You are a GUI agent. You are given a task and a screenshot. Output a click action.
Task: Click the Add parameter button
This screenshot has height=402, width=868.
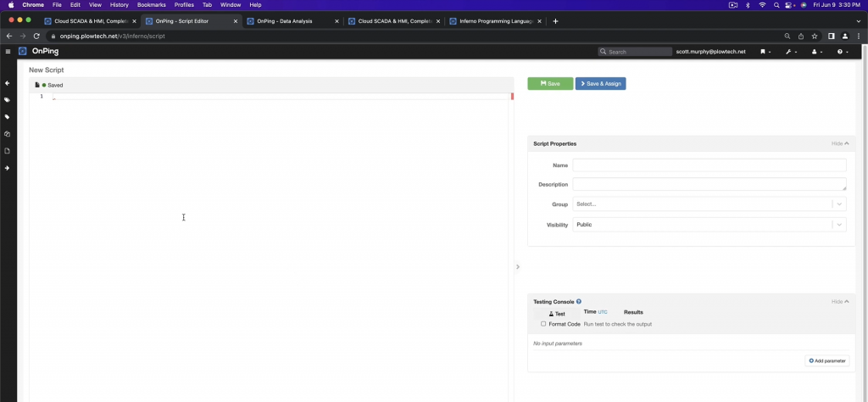[827, 361]
